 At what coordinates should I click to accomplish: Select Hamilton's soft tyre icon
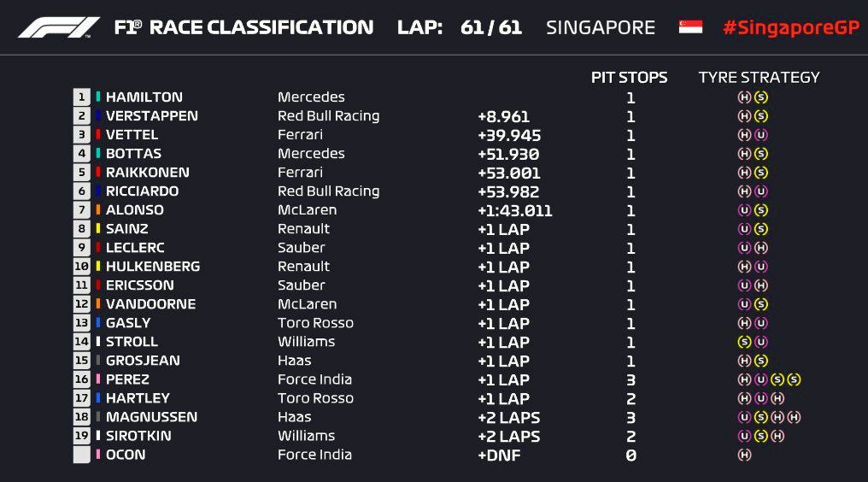[x=761, y=97]
